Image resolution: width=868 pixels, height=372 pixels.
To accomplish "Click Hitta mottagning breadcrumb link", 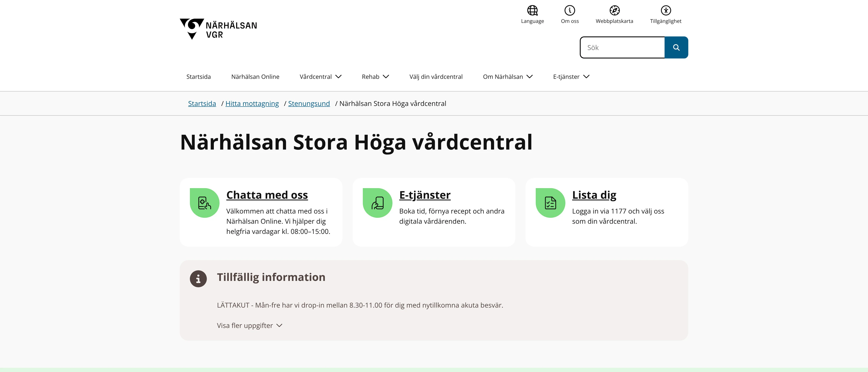I will [252, 103].
